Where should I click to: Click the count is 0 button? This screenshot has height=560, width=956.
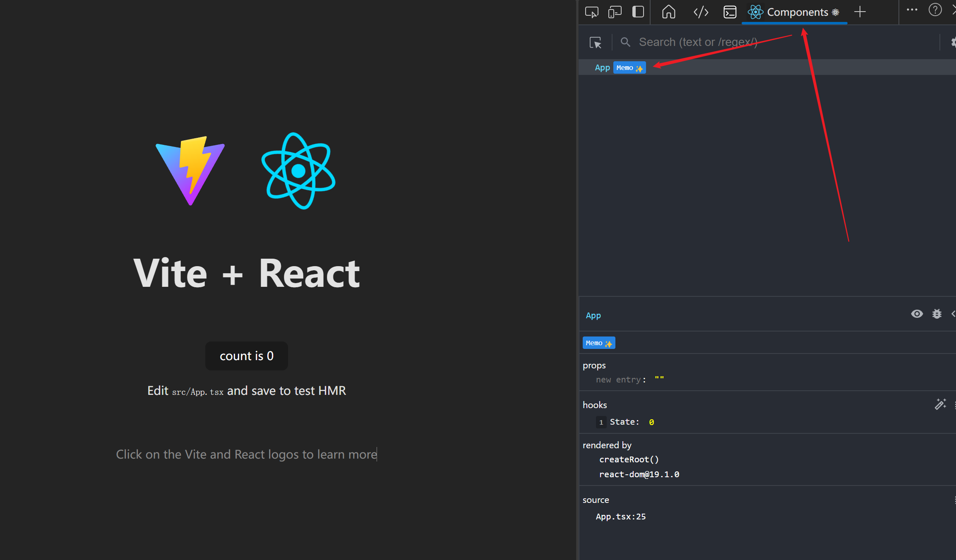[246, 356]
